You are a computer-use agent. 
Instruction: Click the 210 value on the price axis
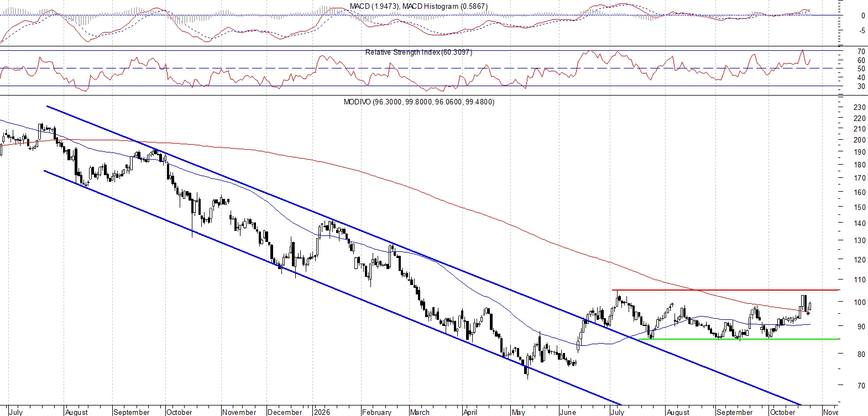pyautogui.click(x=860, y=129)
